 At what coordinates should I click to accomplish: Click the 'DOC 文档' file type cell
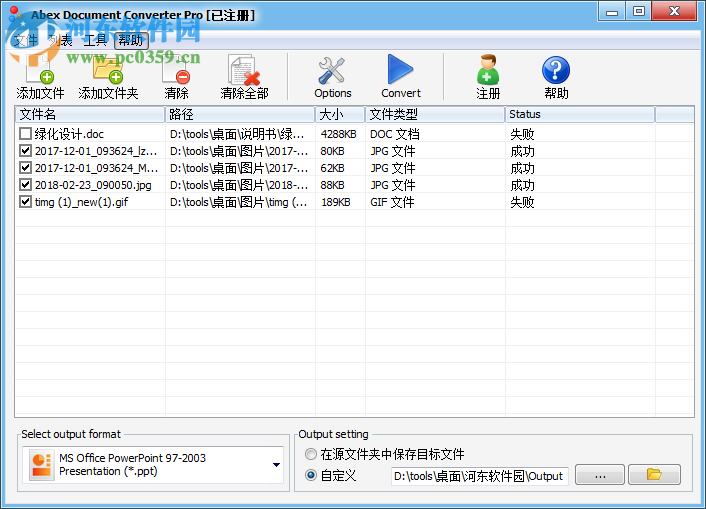click(x=395, y=134)
